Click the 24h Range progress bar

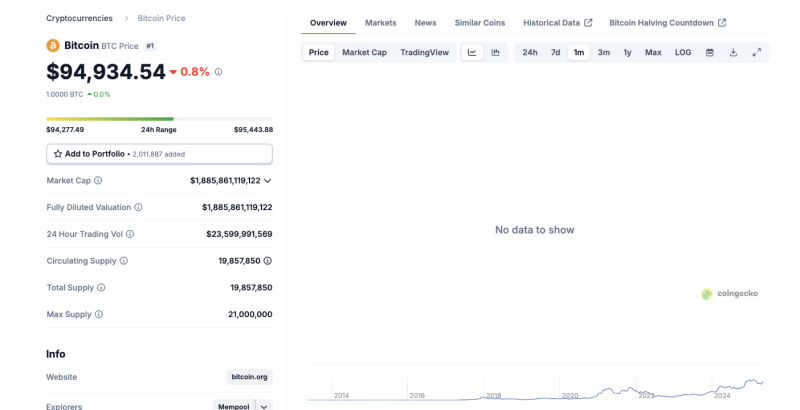(159, 119)
